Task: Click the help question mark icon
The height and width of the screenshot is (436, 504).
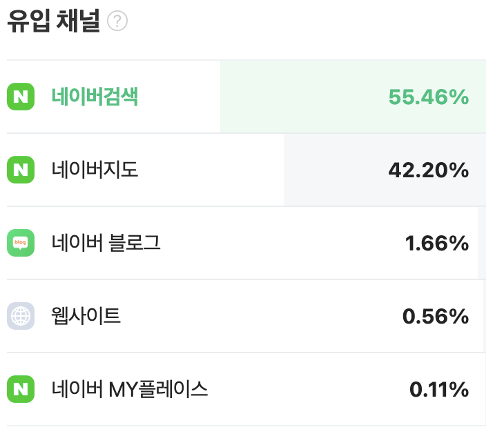Action: [x=117, y=21]
